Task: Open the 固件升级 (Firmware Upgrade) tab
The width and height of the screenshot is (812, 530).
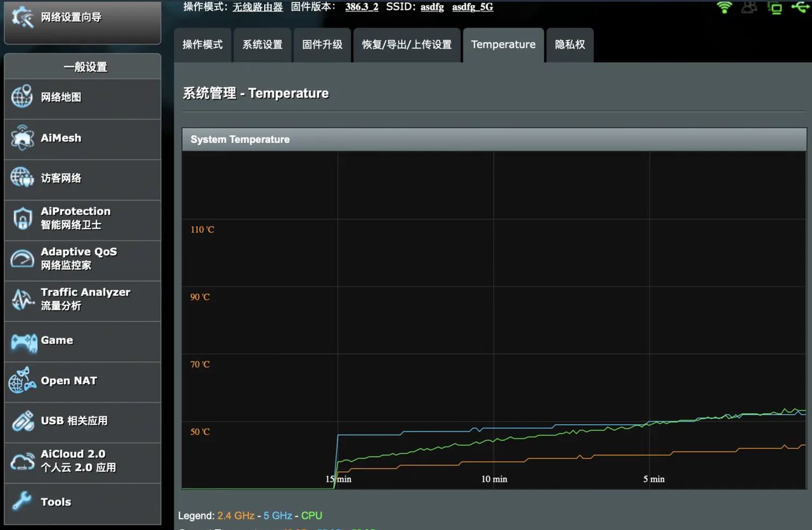Action: [x=322, y=44]
